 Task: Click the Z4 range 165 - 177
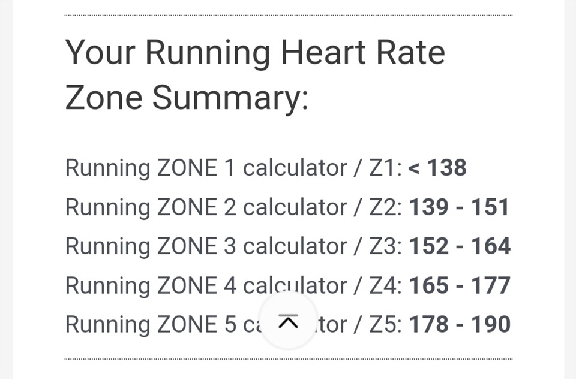point(460,285)
